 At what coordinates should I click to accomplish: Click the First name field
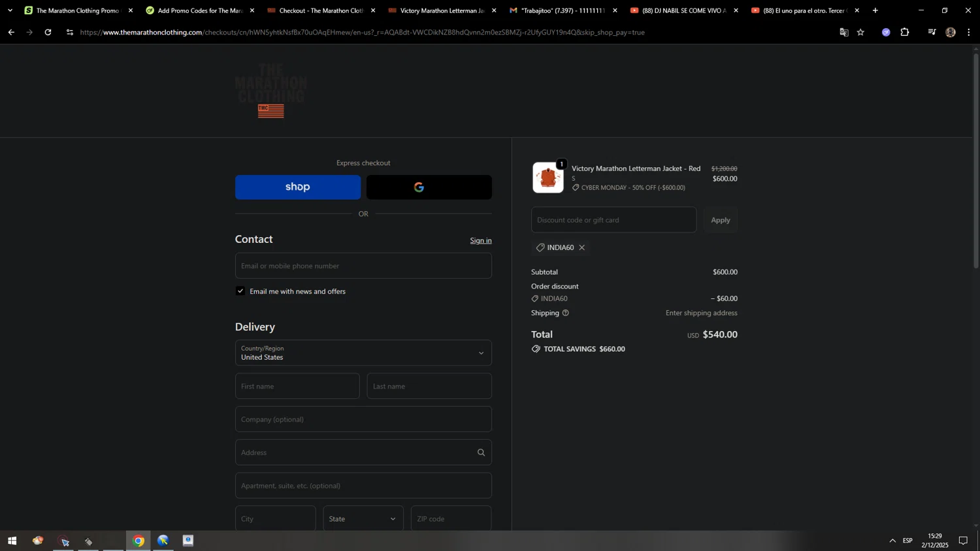(297, 386)
